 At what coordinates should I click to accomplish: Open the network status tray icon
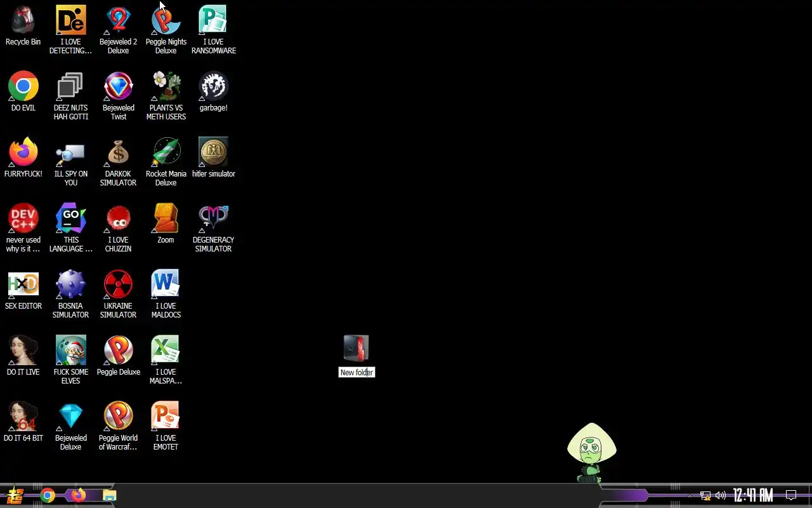tap(705, 495)
